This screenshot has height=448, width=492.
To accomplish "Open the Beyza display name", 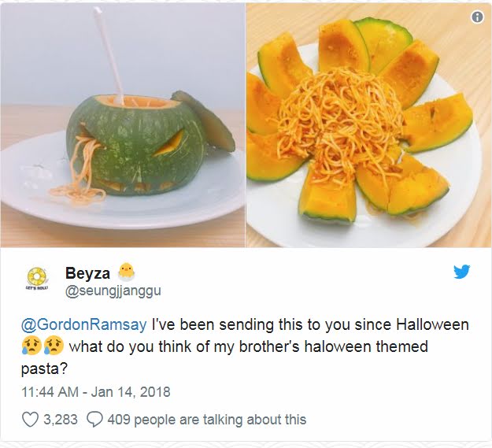I will point(87,273).
